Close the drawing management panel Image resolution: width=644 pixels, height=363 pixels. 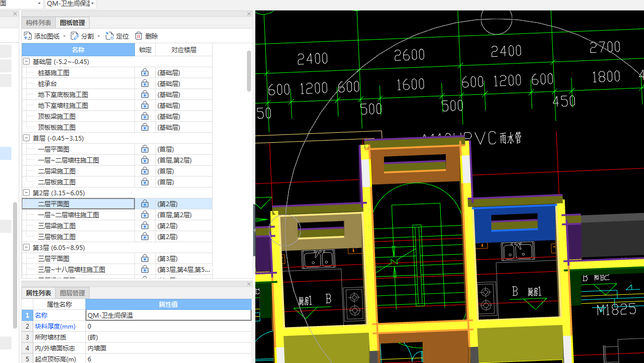(x=249, y=14)
